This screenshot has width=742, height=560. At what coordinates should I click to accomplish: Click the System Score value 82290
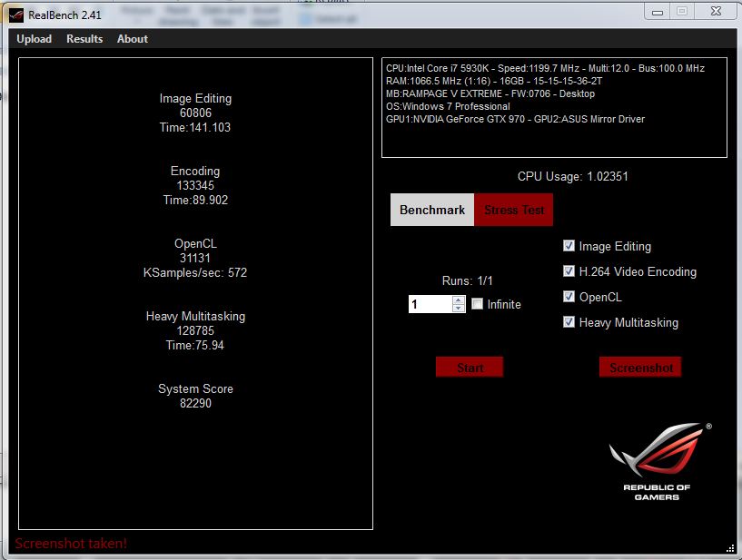tap(195, 404)
